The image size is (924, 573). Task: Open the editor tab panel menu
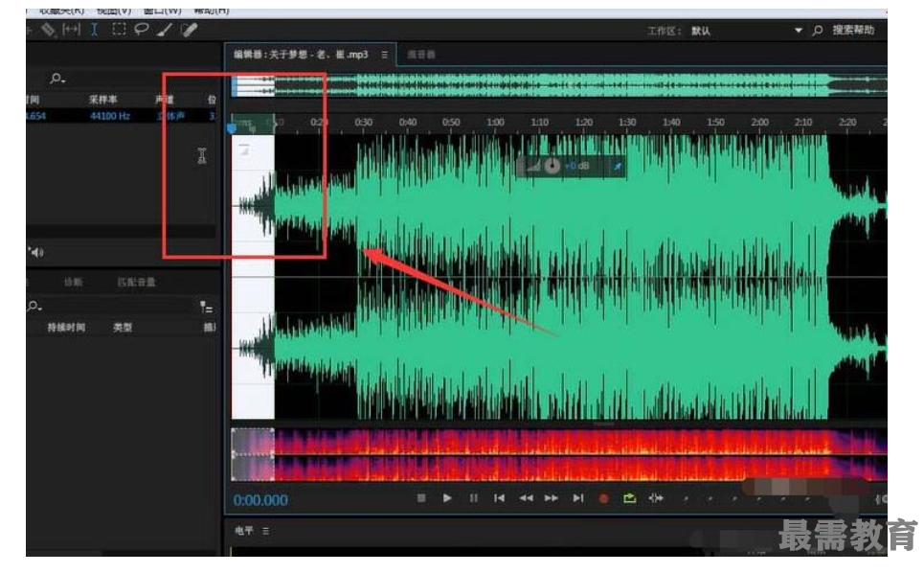385,55
